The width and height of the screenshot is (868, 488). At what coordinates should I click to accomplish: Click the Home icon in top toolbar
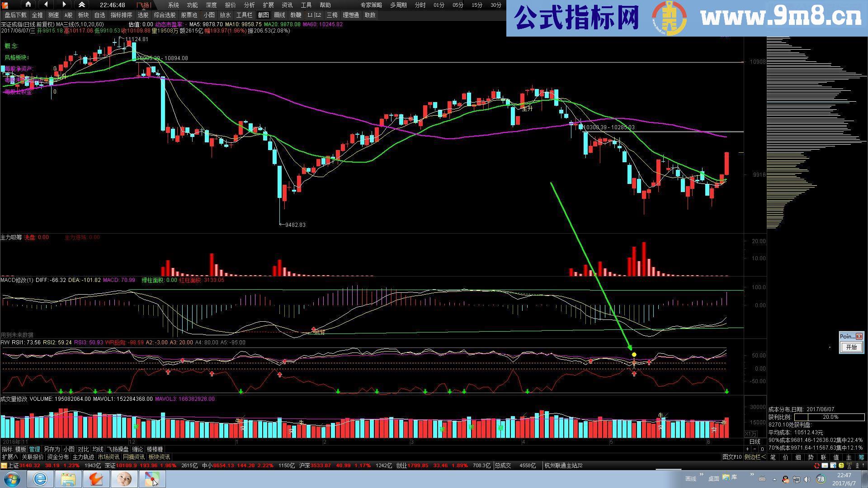click(x=28, y=5)
